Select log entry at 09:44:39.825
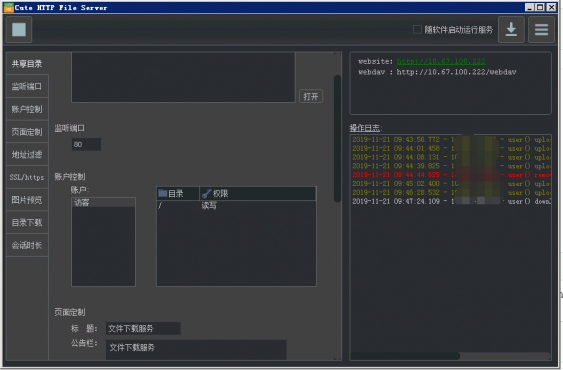 451,166
